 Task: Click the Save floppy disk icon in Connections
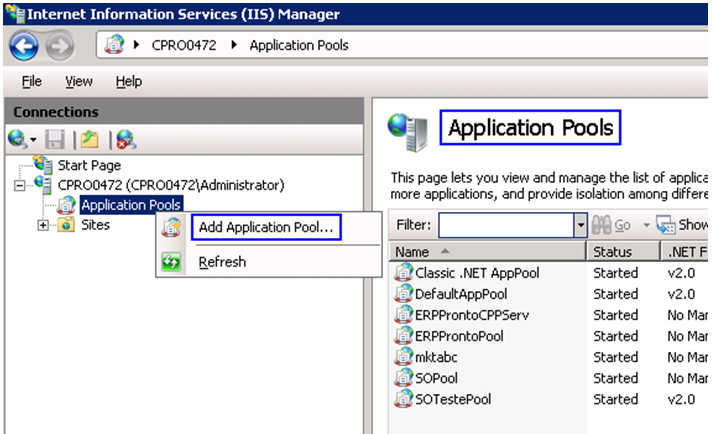coord(54,139)
